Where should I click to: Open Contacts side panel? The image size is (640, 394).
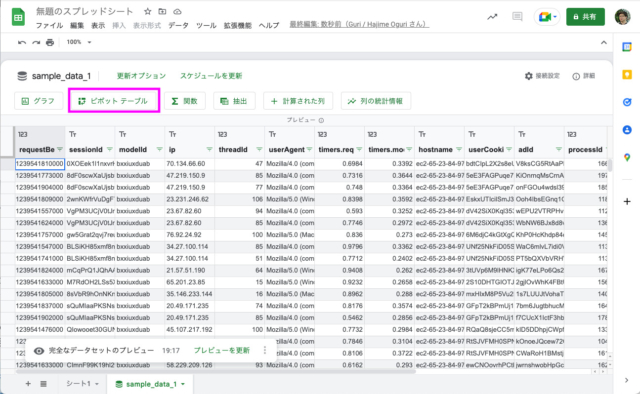coord(627,130)
